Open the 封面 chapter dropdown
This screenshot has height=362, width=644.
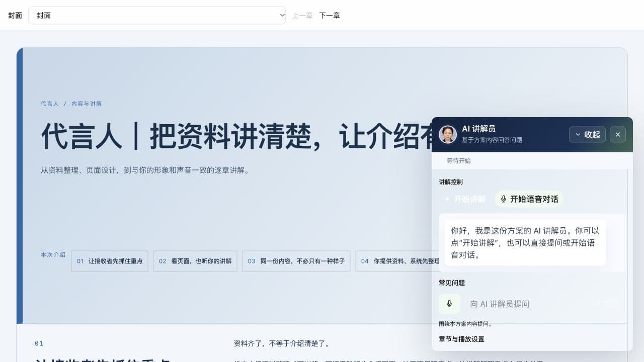[x=157, y=15]
